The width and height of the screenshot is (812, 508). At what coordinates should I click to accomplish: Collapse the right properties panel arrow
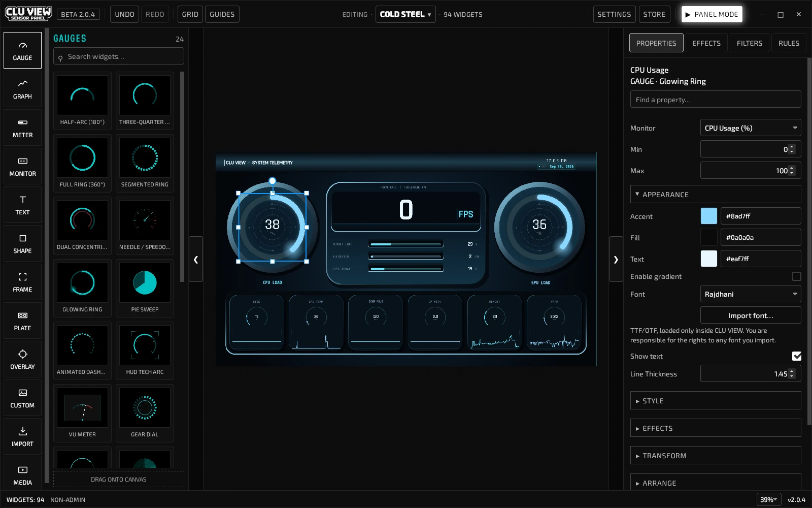point(616,259)
